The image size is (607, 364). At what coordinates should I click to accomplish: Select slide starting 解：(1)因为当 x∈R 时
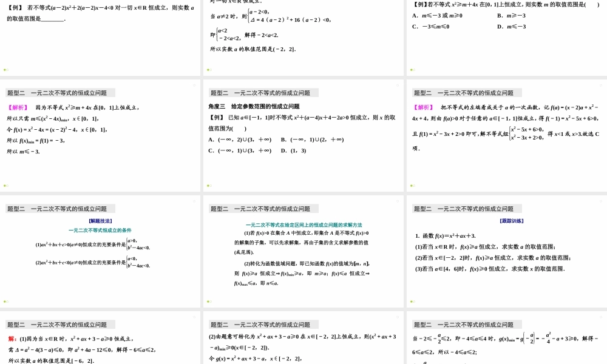point(100,338)
